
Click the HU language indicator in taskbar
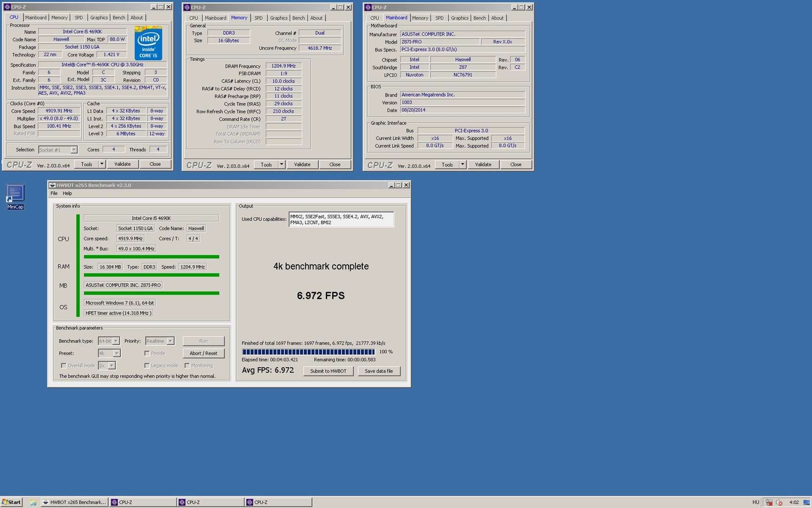756,502
